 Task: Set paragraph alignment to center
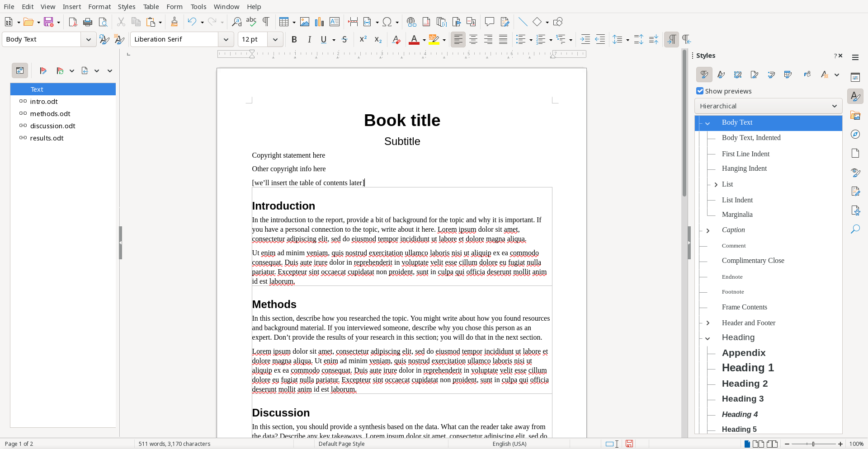coord(473,39)
